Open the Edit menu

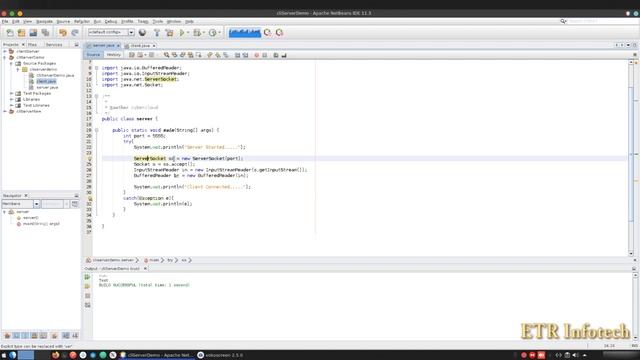coord(16,21)
